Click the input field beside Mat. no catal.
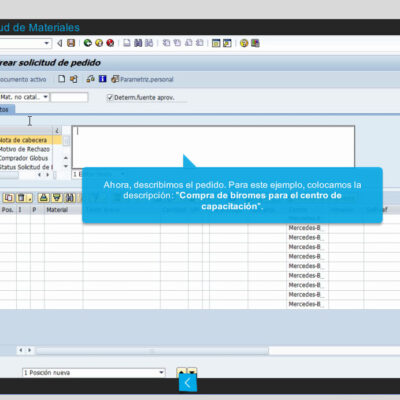The image size is (400, 400). [x=69, y=97]
